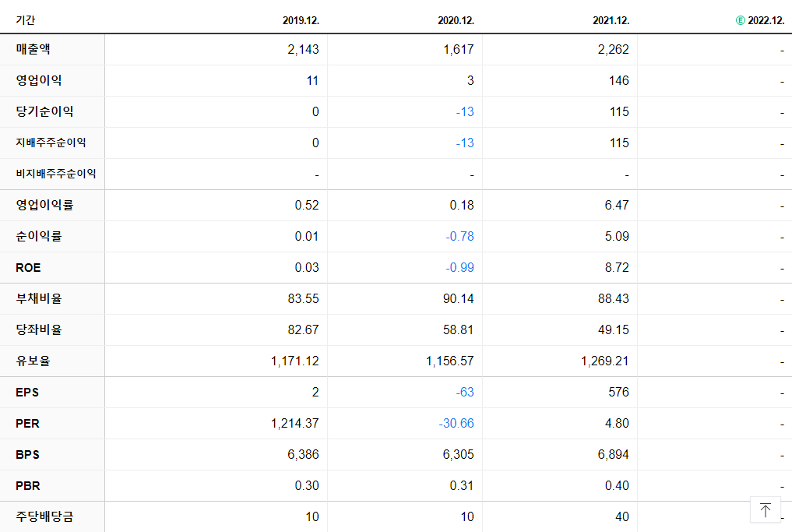Click the 0.30 PBR value
Image resolution: width=792 pixels, height=532 pixels.
[x=307, y=486]
